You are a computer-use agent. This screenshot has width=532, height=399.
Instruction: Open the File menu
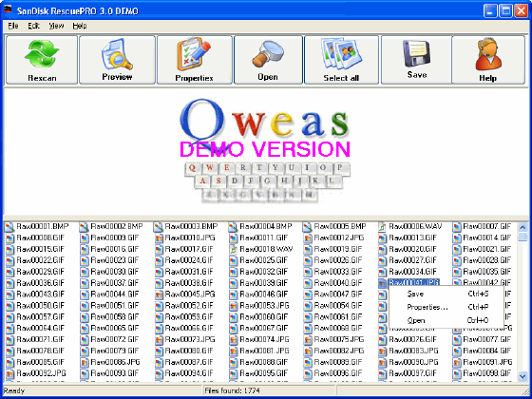click(x=13, y=26)
